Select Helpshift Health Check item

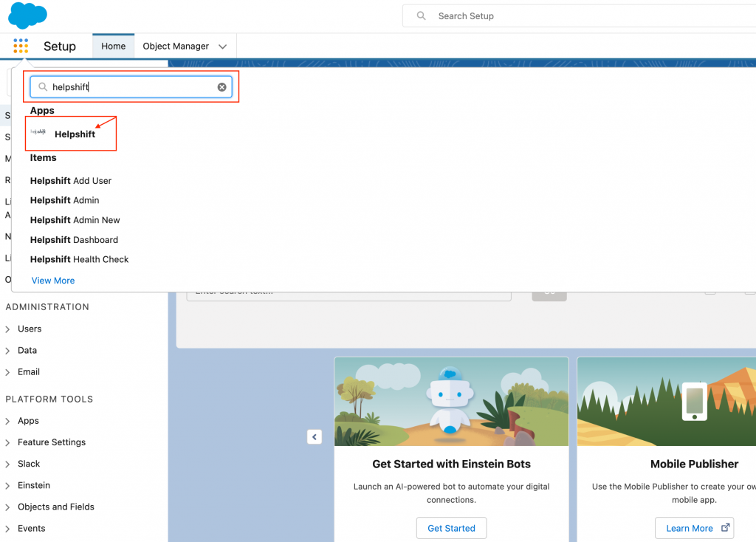click(x=79, y=259)
